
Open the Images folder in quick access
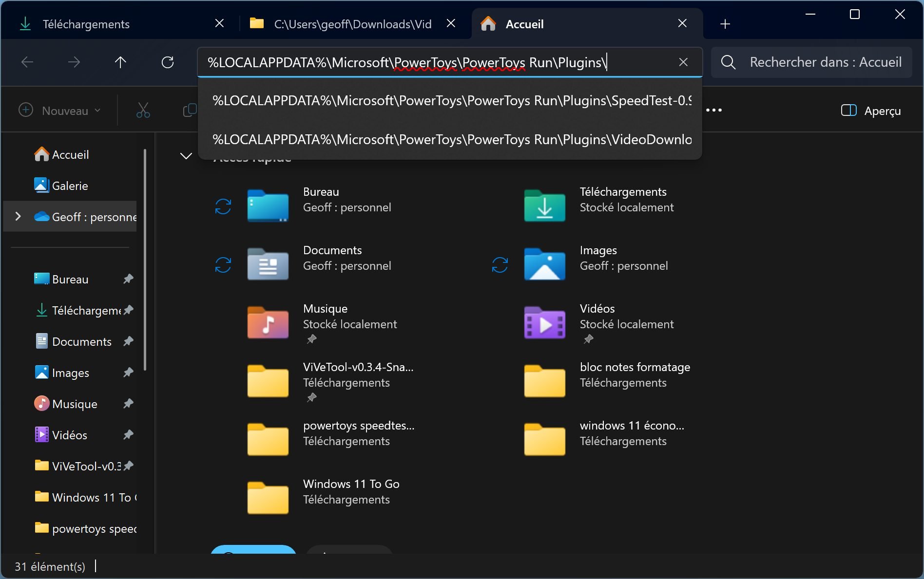[596, 264]
